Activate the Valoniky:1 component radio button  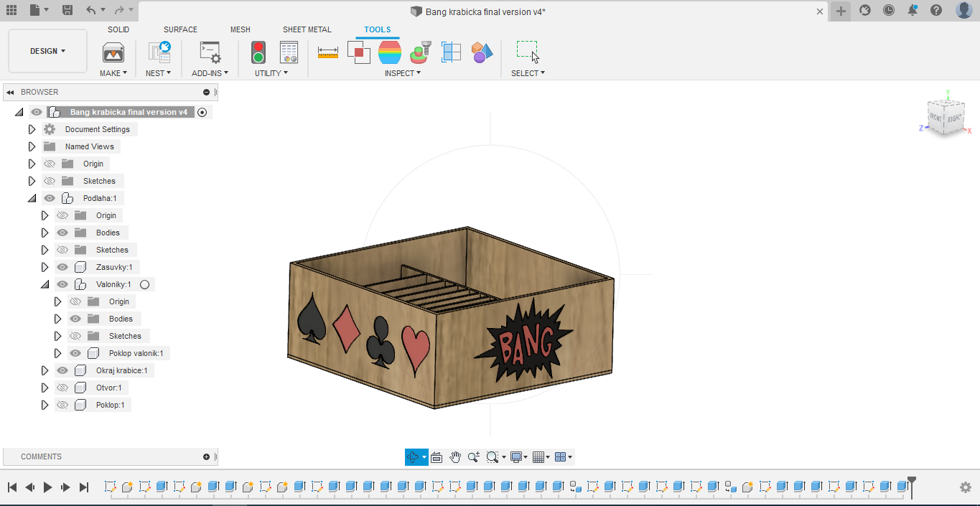[x=144, y=284]
